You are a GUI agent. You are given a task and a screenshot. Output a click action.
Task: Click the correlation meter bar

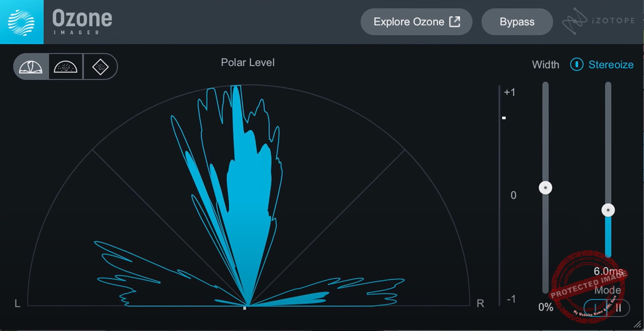coord(500,195)
